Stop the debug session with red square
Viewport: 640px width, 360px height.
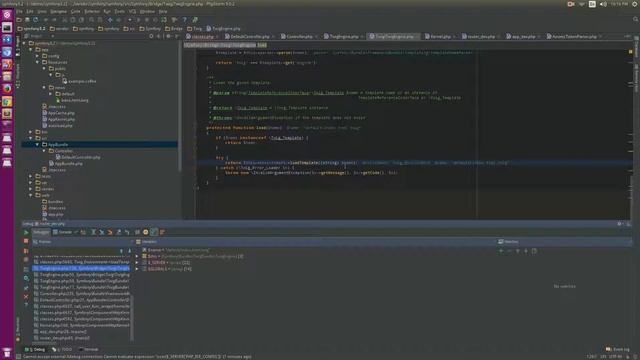pos(26,241)
